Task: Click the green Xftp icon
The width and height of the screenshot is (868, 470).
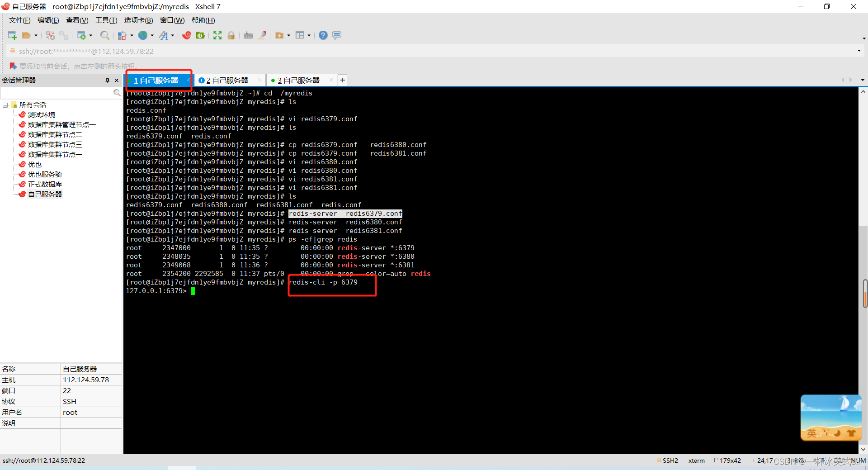Action: click(x=200, y=35)
